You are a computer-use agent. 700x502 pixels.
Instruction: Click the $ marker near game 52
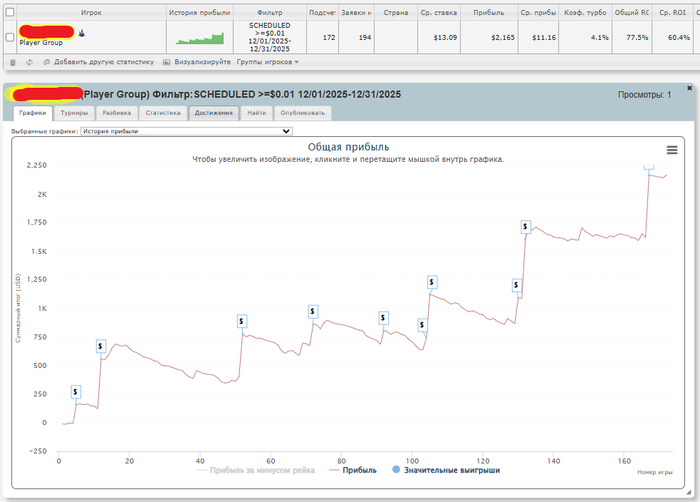[x=242, y=321]
